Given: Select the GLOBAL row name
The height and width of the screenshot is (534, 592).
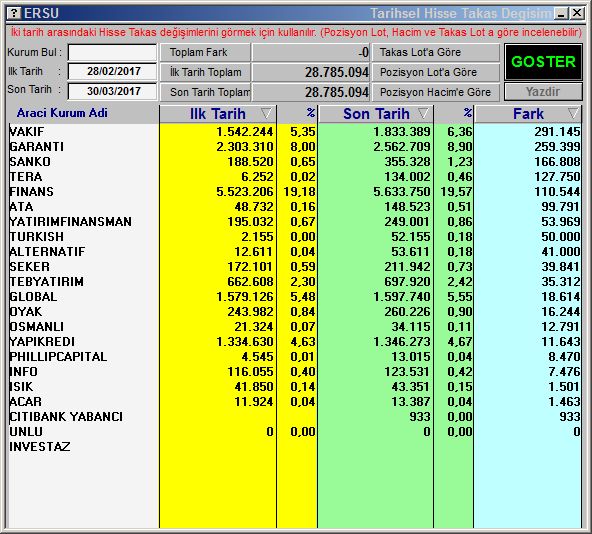Looking at the screenshot, I should point(33,297).
